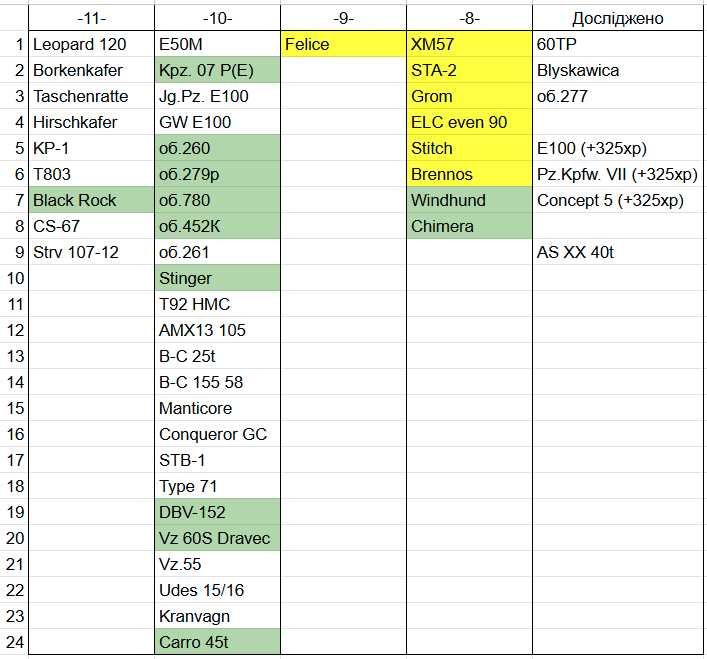707x659 pixels.
Task: Click the Strv 107-12 cell
Action: click(x=91, y=252)
